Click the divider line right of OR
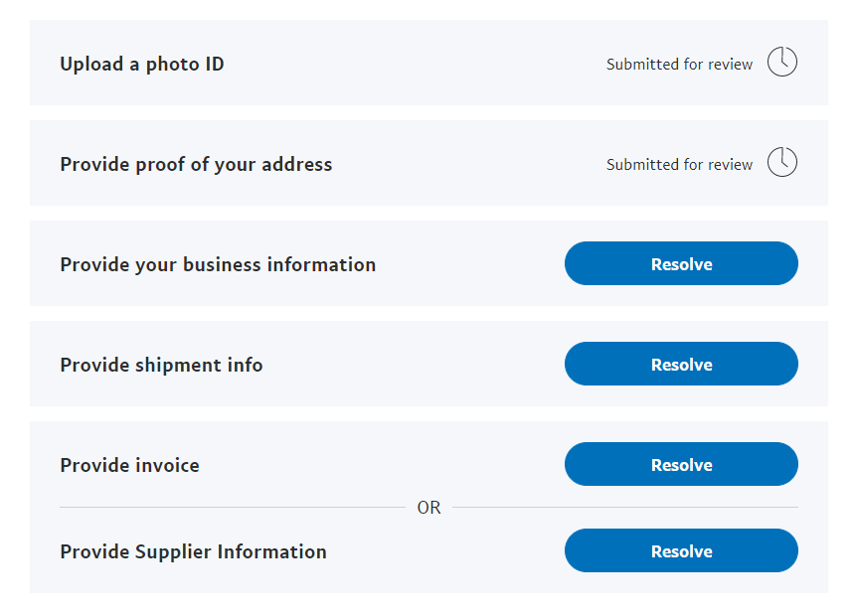Screen dimensions: 854x616 (x=624, y=508)
